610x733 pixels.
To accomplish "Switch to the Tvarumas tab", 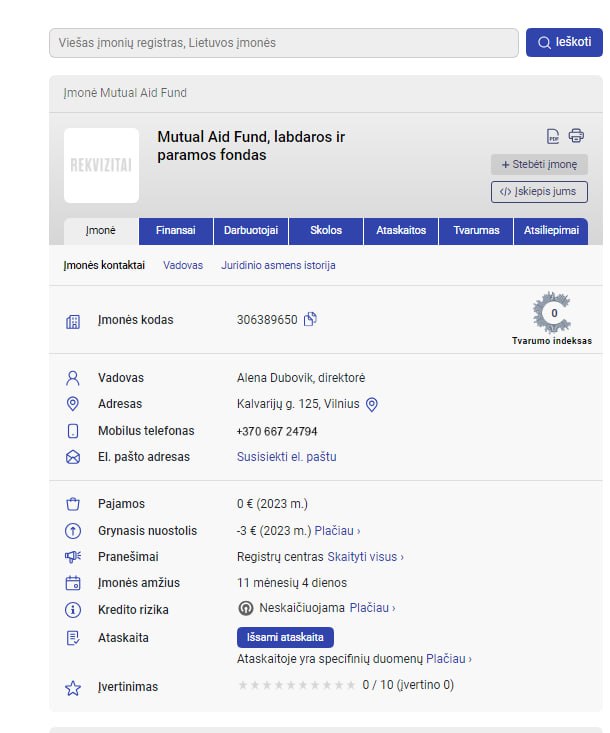I will click(476, 231).
